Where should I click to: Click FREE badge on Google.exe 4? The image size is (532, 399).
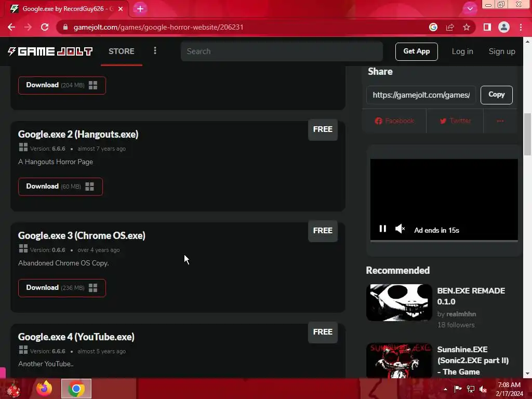coord(323,332)
